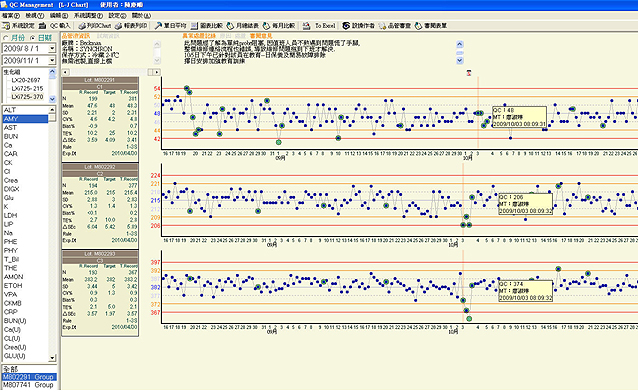
Task: Click the To Excel export icon
Action: pos(306,26)
